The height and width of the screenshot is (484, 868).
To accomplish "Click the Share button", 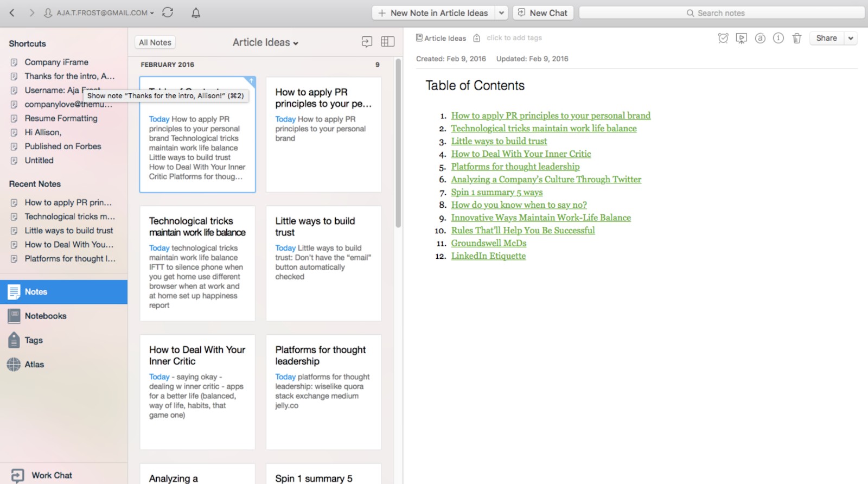I will (826, 38).
